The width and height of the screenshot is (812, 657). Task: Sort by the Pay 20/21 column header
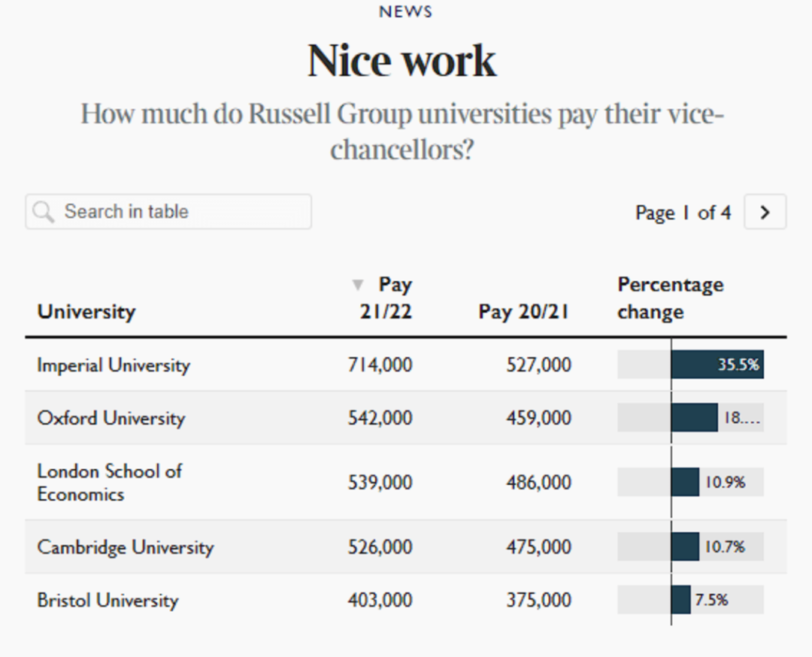click(x=524, y=312)
